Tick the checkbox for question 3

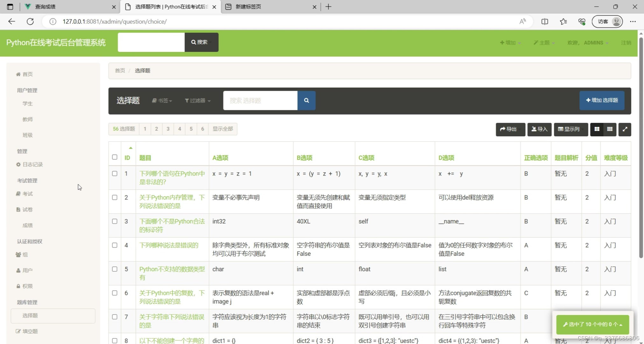tap(115, 221)
